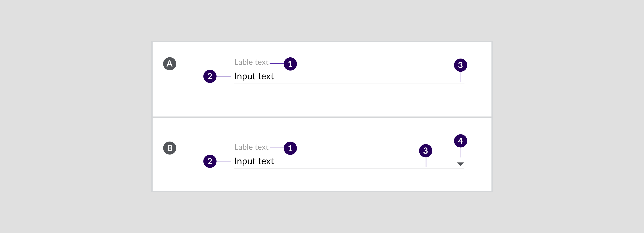Click marker 2 left of panel B input

209,161
